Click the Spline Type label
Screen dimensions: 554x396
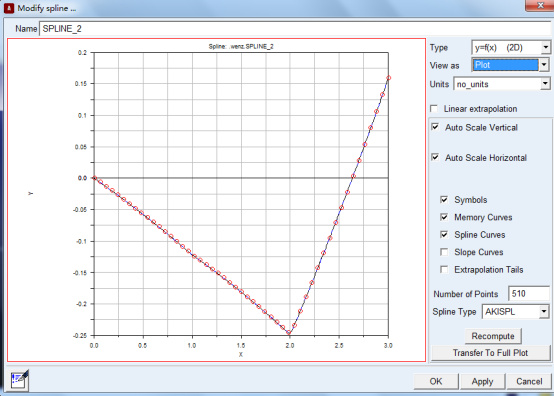point(454,312)
